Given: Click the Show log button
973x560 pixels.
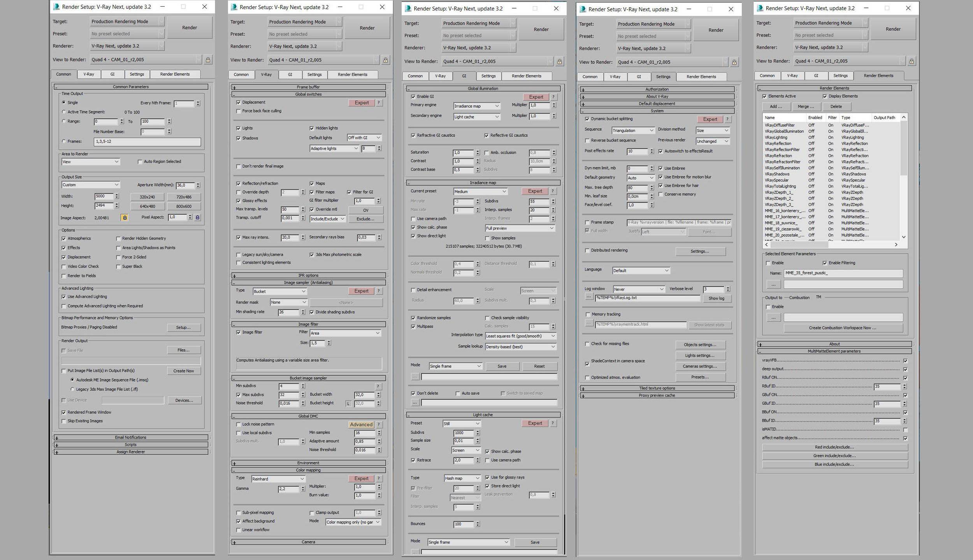Looking at the screenshot, I should (x=717, y=299).
